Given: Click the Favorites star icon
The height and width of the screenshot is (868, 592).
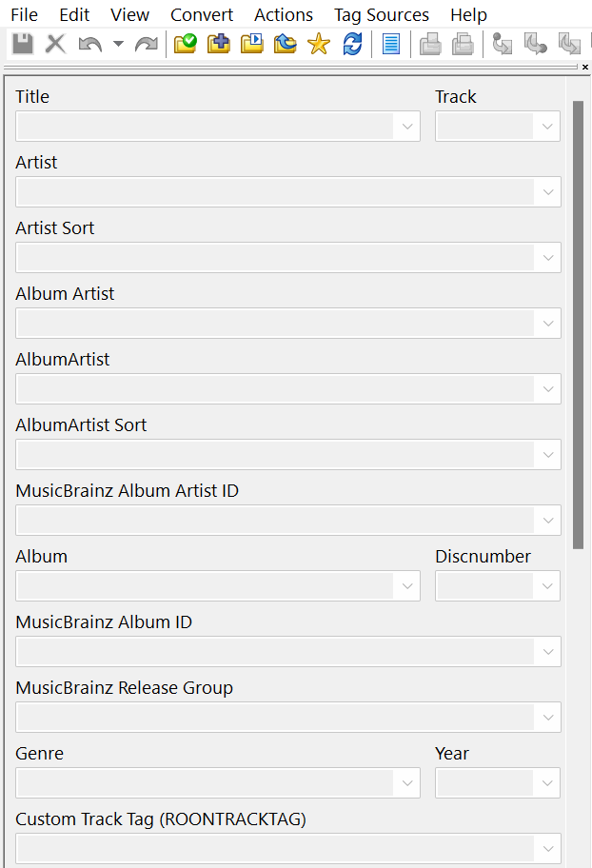Looking at the screenshot, I should 319,44.
